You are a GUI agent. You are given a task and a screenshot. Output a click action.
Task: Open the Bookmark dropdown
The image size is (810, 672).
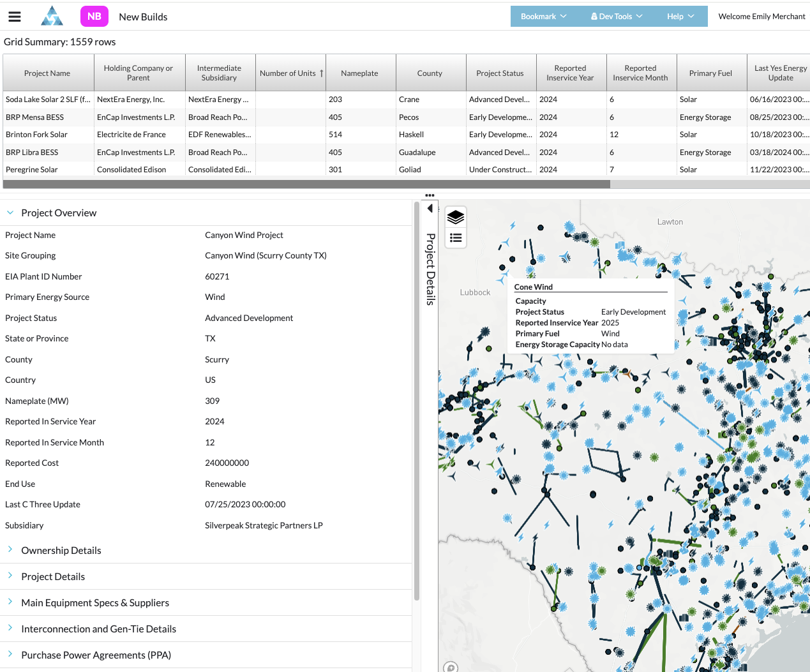(x=544, y=16)
